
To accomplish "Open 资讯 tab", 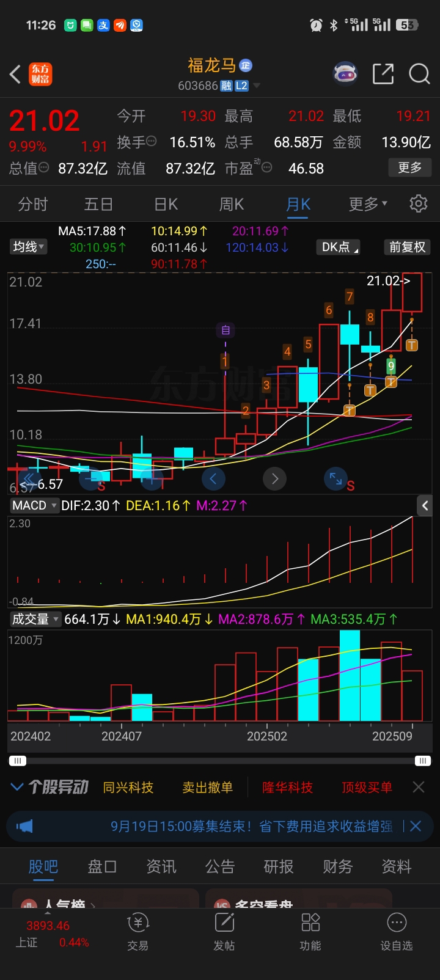I will click(161, 866).
